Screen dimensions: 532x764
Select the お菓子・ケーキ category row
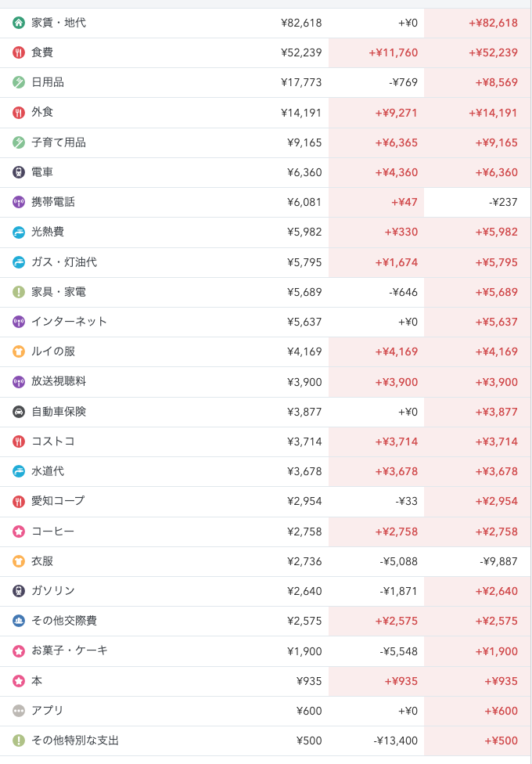tap(265, 651)
